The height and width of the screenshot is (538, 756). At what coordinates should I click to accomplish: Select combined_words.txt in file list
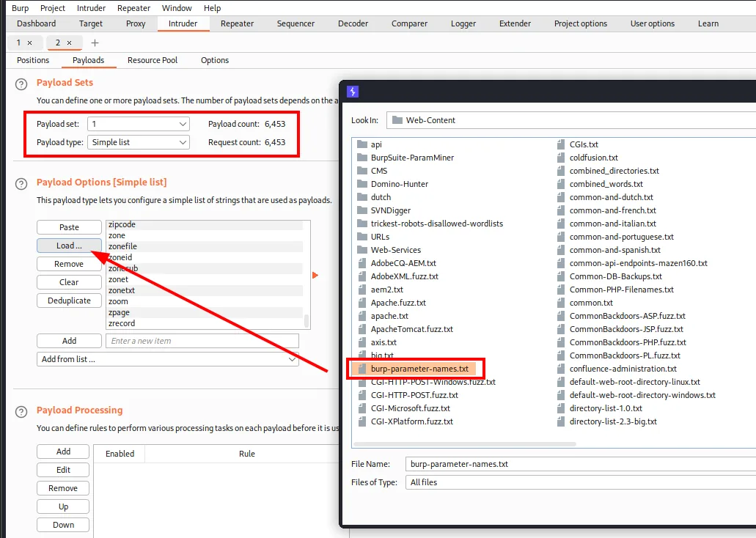pyautogui.click(x=606, y=184)
